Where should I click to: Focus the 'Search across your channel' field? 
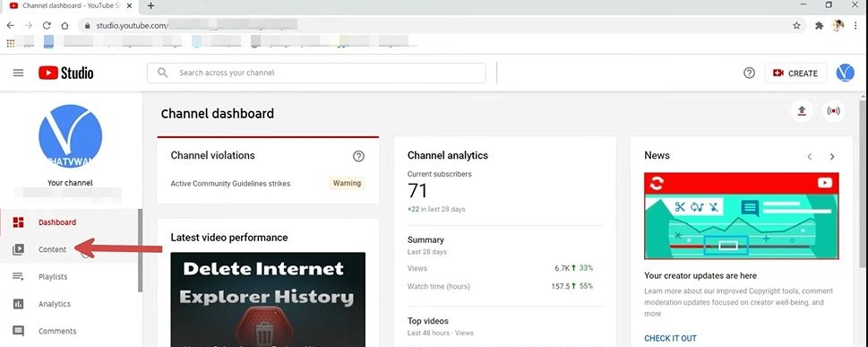(316, 73)
